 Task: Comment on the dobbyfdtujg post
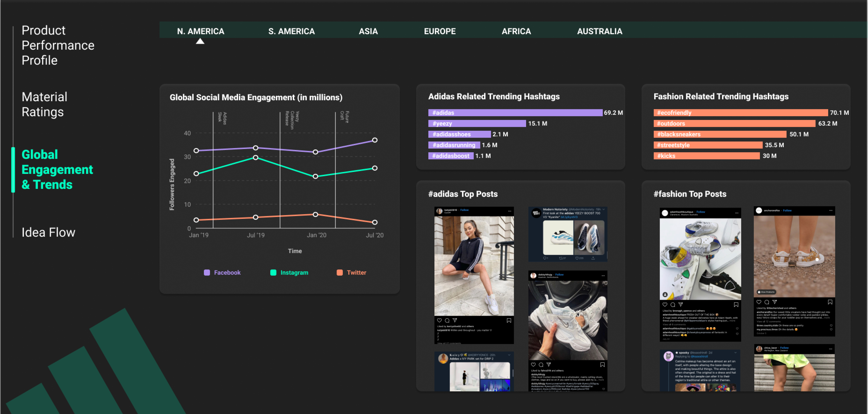[x=541, y=364]
